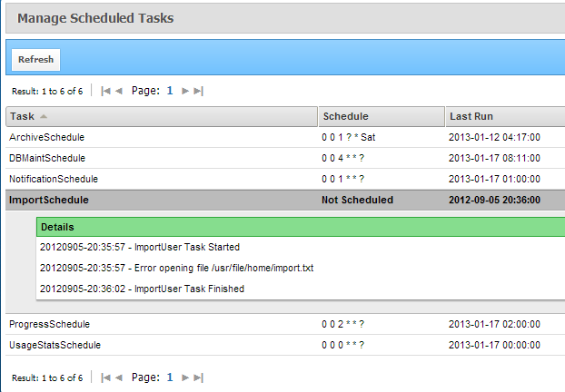Click the green Details panel header
The height and width of the screenshot is (392, 565).
[301, 227]
